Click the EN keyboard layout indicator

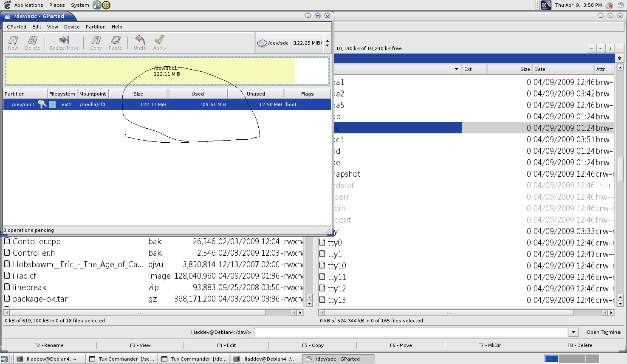coord(546,5)
